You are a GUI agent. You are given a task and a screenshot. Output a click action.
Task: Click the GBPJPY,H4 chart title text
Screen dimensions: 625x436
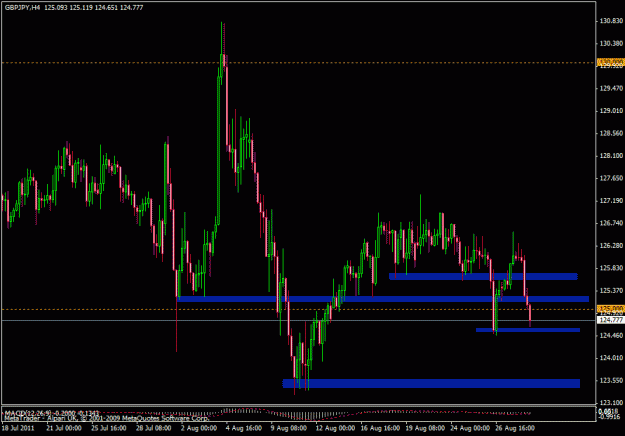point(22,8)
